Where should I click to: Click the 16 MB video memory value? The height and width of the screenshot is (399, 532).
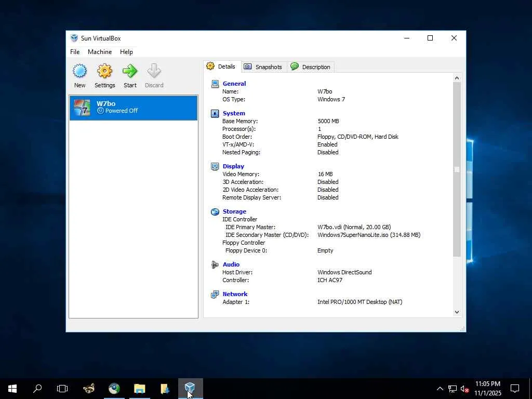click(325, 174)
